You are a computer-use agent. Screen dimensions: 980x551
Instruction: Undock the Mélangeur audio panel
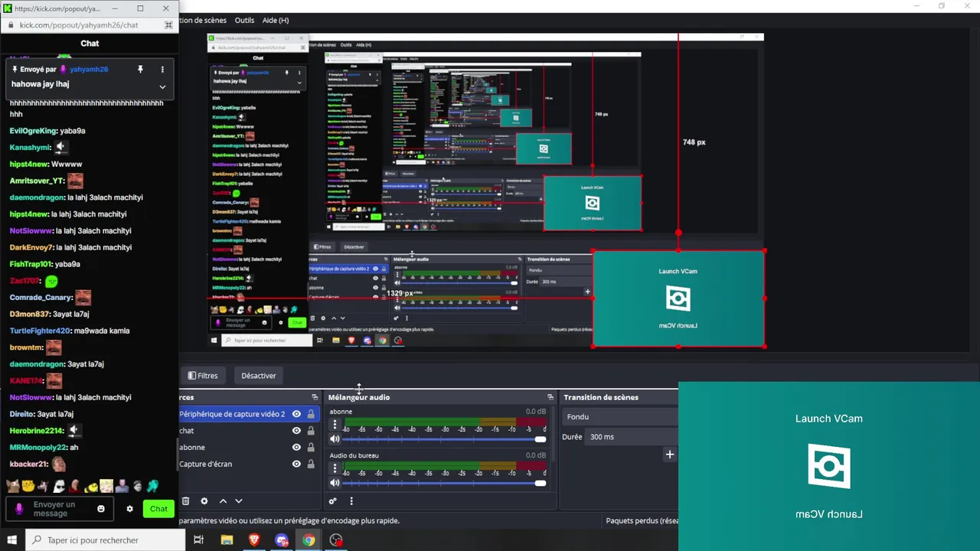550,397
